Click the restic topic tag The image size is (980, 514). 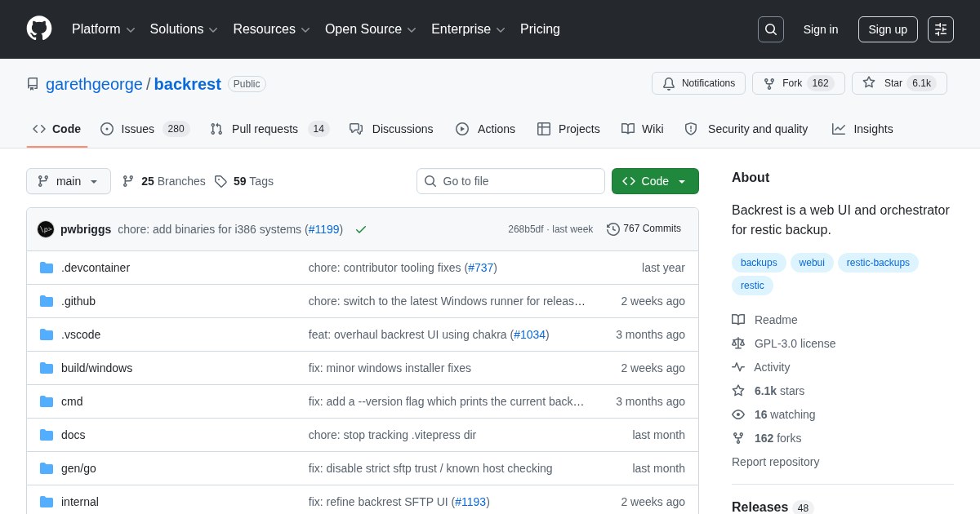pyautogui.click(x=752, y=286)
